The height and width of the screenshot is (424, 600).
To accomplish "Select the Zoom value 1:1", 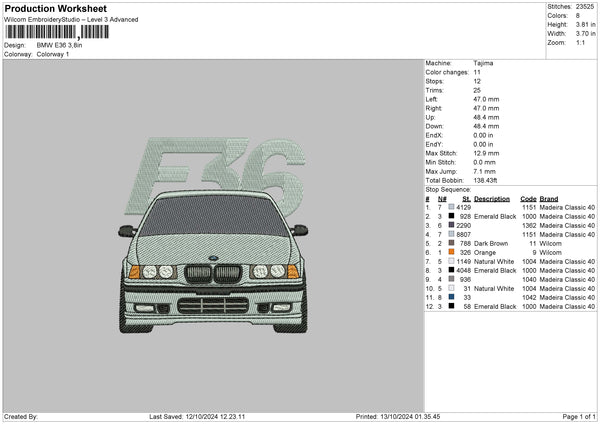I will [x=580, y=42].
